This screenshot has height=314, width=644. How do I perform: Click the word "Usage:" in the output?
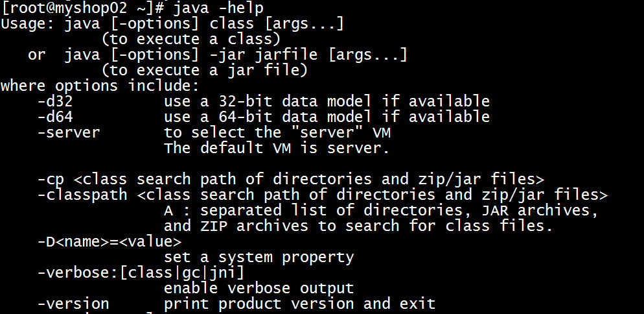pos(28,24)
